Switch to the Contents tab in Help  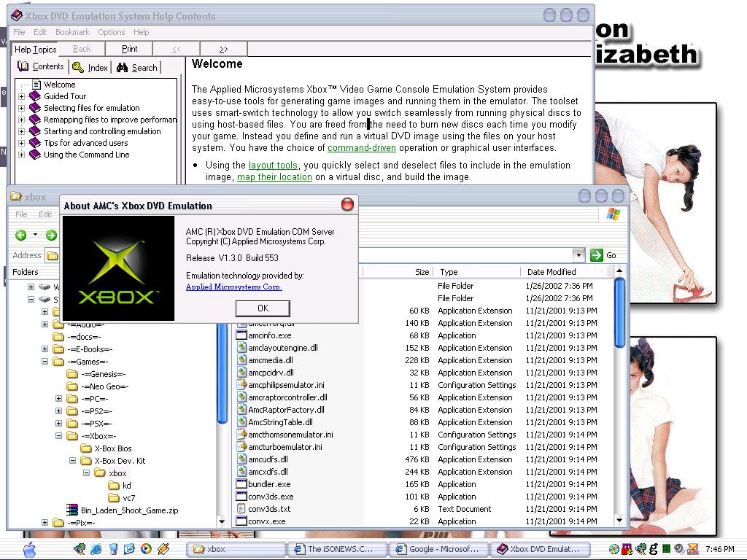(x=41, y=66)
